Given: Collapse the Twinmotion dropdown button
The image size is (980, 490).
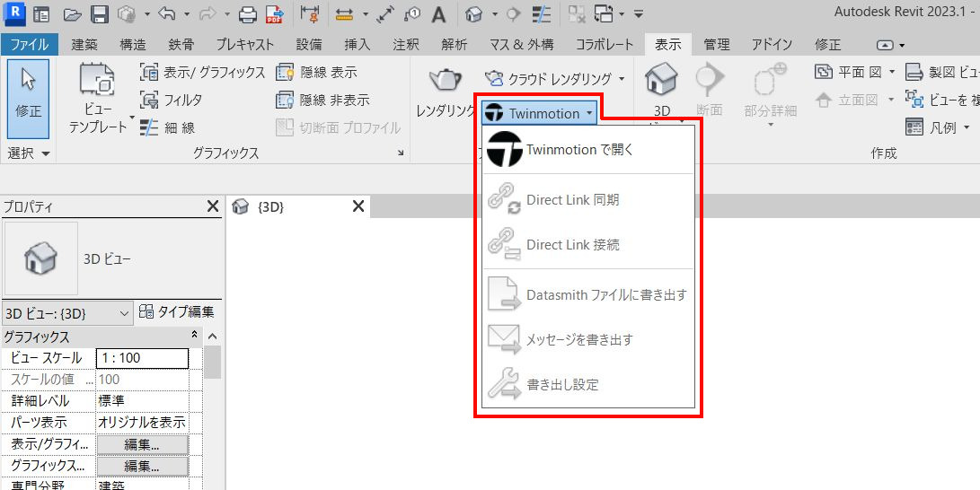Looking at the screenshot, I should [x=538, y=113].
